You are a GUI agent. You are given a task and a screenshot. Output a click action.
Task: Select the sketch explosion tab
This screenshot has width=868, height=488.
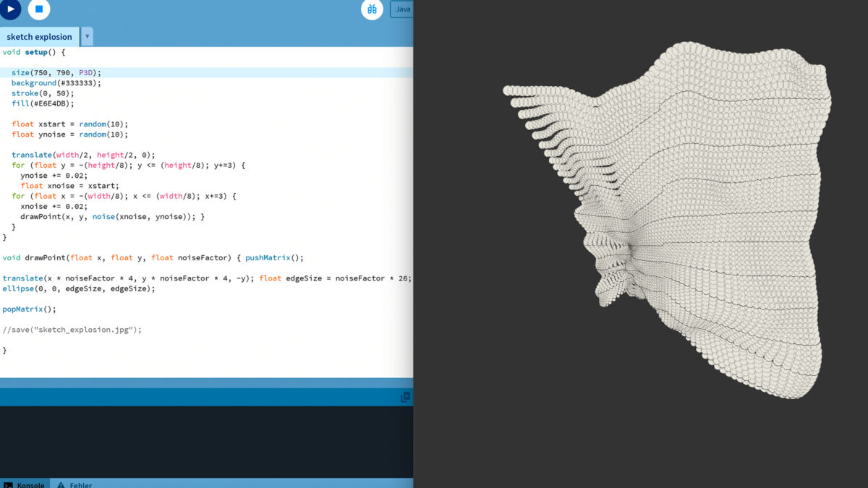[40, 36]
